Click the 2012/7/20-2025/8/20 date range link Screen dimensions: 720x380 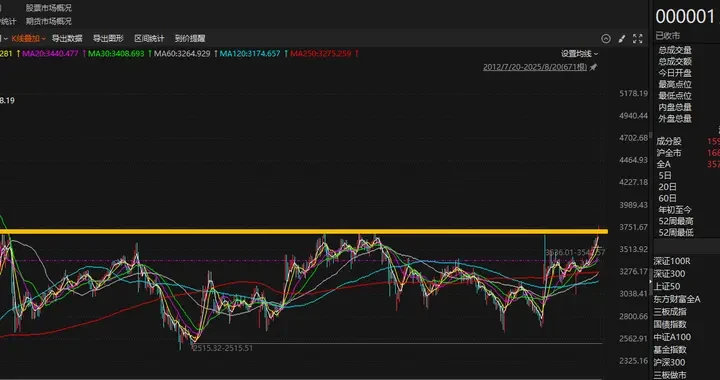tap(535, 67)
